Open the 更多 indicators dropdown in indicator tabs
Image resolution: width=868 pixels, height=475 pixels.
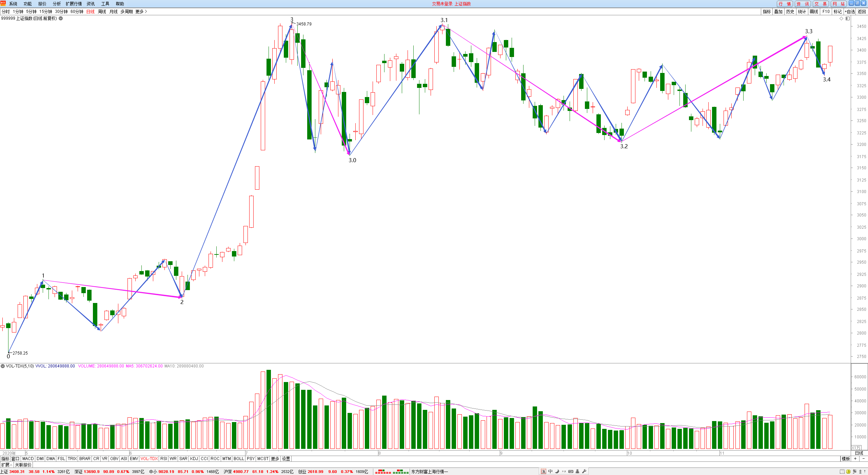[275, 459]
